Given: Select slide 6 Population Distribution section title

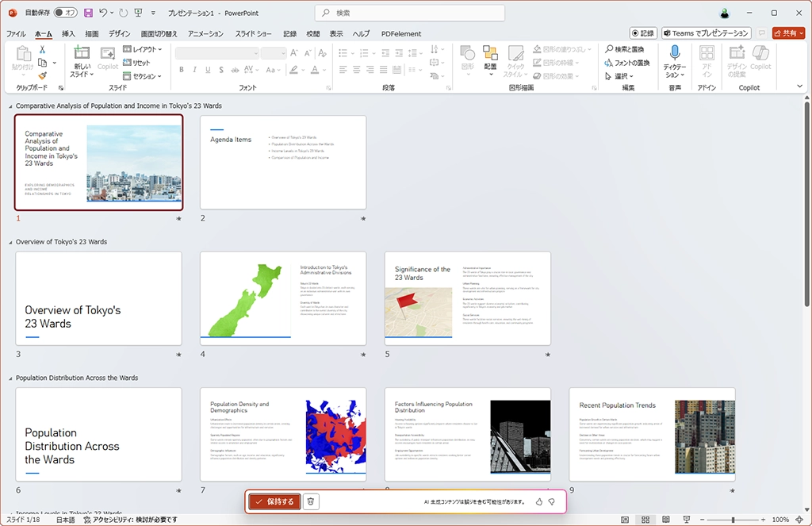Looking at the screenshot, I should (98, 434).
